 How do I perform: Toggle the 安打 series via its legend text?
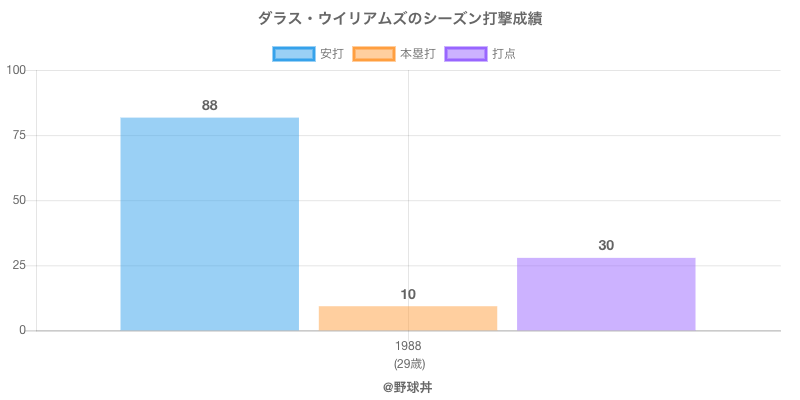point(331,54)
